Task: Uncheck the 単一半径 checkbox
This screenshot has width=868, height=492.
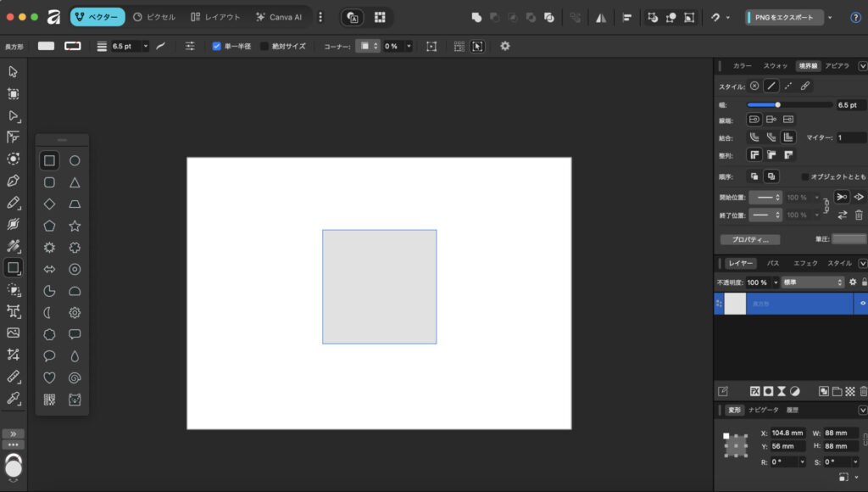Action: 217,46
